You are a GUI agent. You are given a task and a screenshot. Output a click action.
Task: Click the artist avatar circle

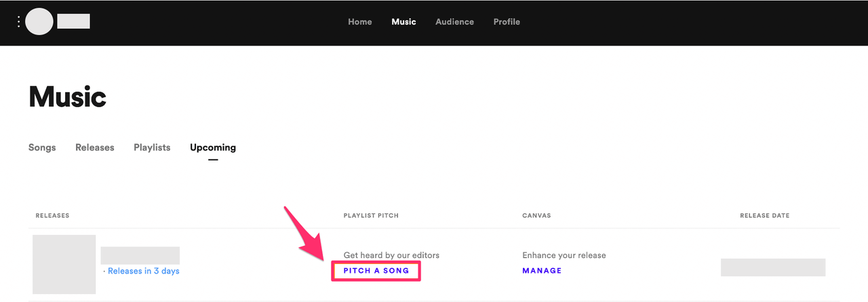pyautogui.click(x=39, y=22)
